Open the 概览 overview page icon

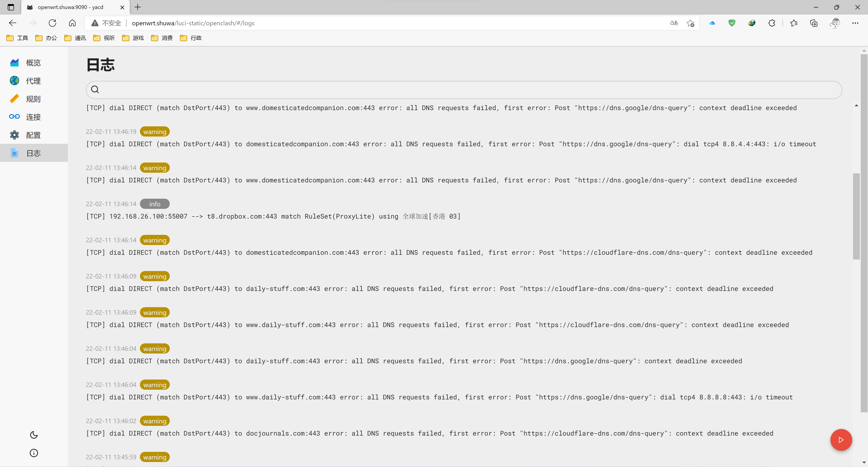tap(14, 63)
